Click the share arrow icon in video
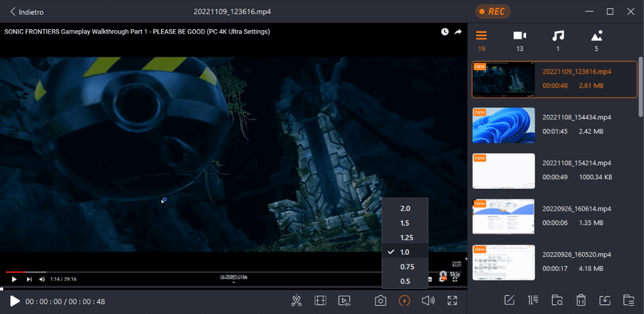 (458, 32)
